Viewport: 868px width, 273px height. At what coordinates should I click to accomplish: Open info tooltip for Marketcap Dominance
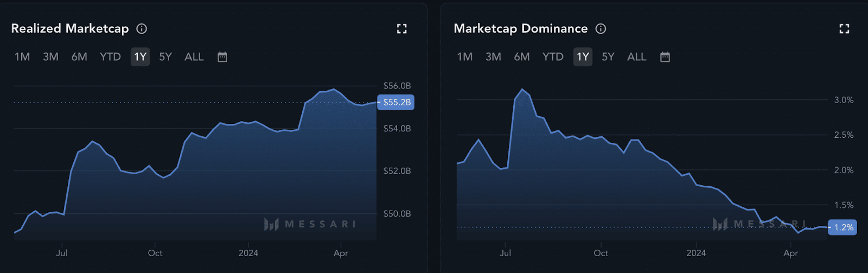(601, 29)
